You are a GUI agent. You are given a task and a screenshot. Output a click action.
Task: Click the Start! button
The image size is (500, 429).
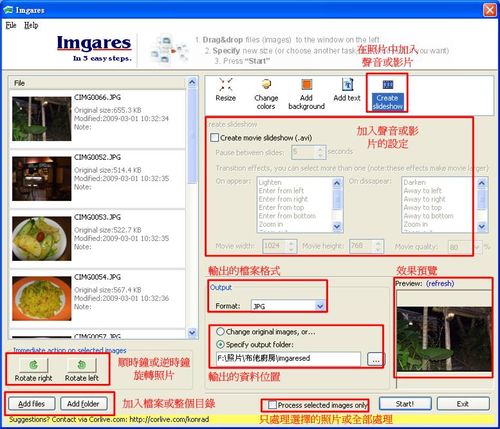click(405, 404)
